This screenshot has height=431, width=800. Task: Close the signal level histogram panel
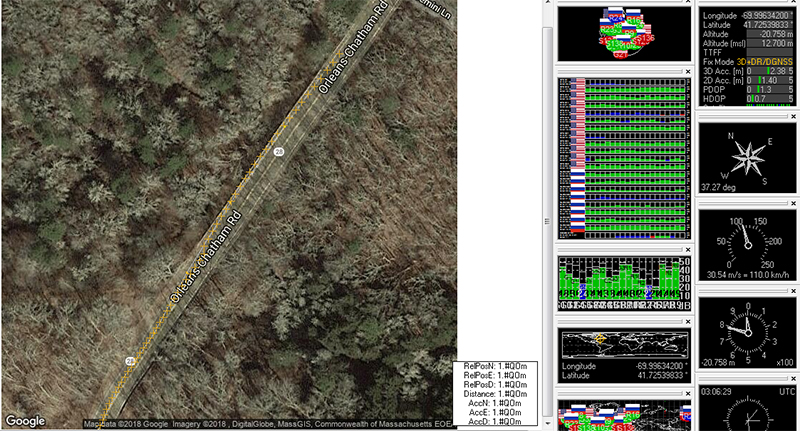coord(687,249)
